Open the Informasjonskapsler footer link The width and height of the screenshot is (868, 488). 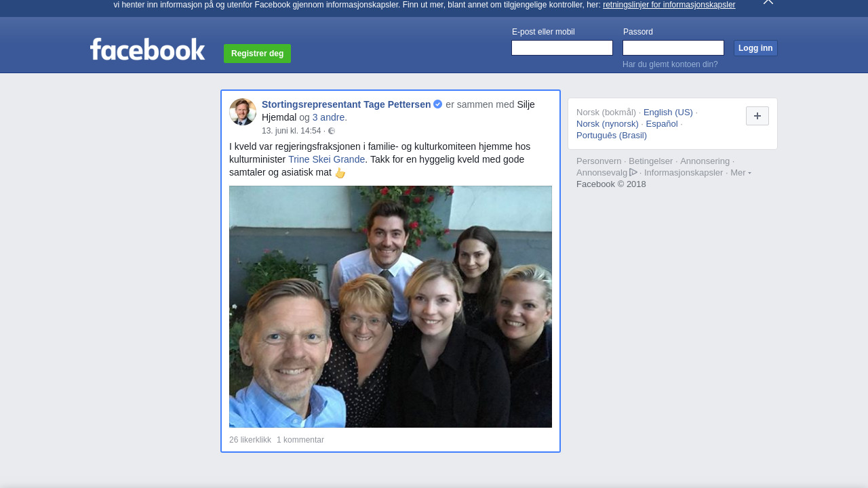coord(684,173)
